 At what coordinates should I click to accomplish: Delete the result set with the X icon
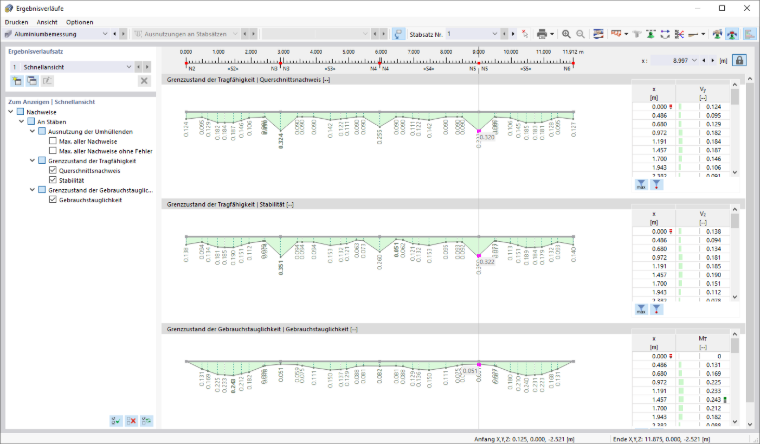tap(144, 81)
